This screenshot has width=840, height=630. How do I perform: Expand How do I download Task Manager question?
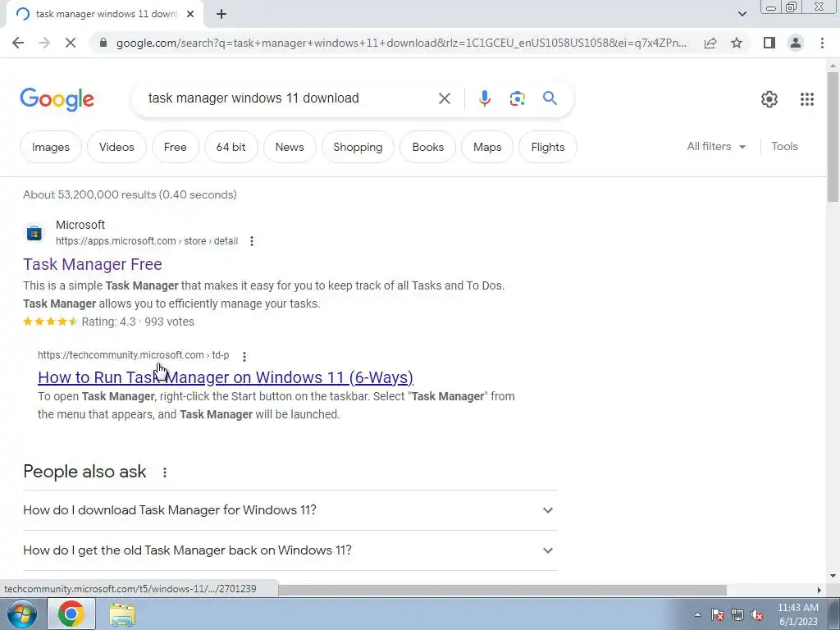(x=290, y=510)
